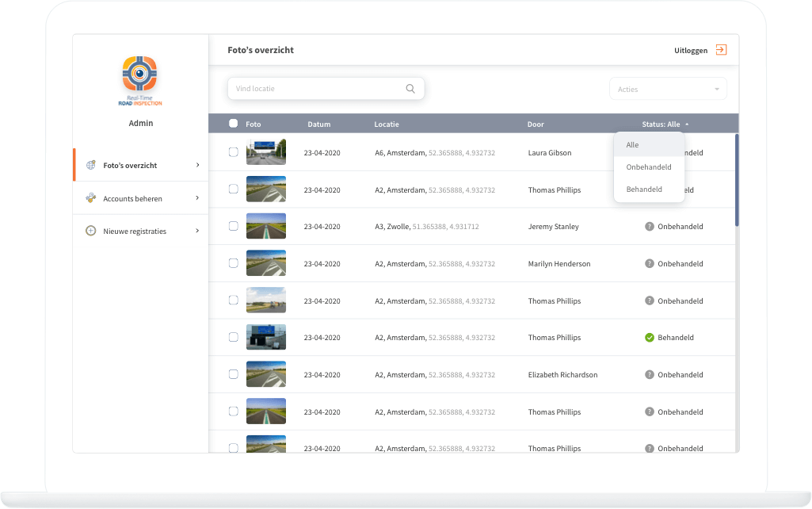Click Marilyn Henderson's Onbehandeld status icon
This screenshot has height=509, width=812.
[x=650, y=263]
